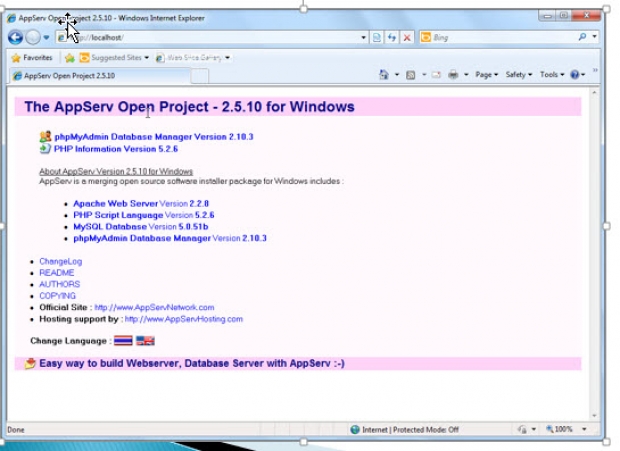
Task: Stop loading with the red X icon
Action: pyautogui.click(x=407, y=38)
